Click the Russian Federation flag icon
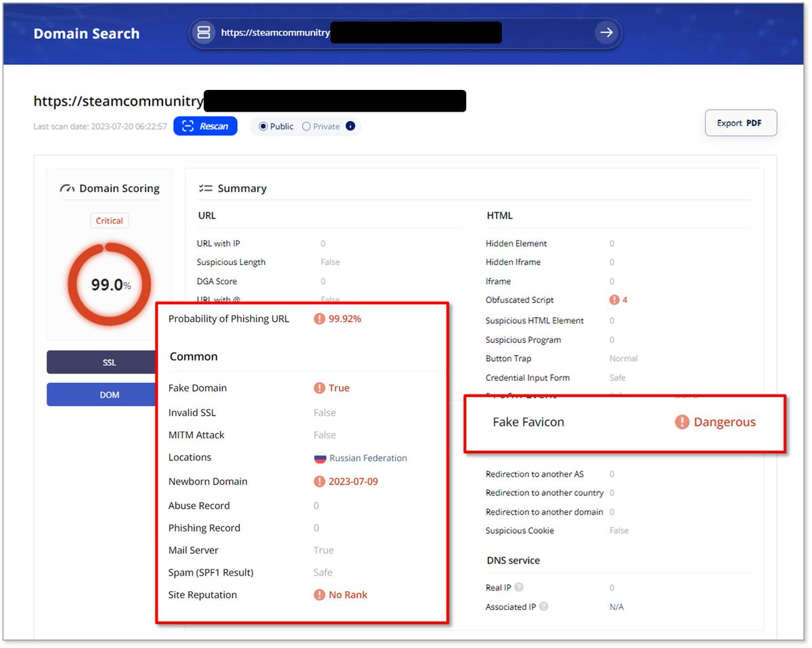Viewport: 812px width, 648px height. [x=320, y=458]
